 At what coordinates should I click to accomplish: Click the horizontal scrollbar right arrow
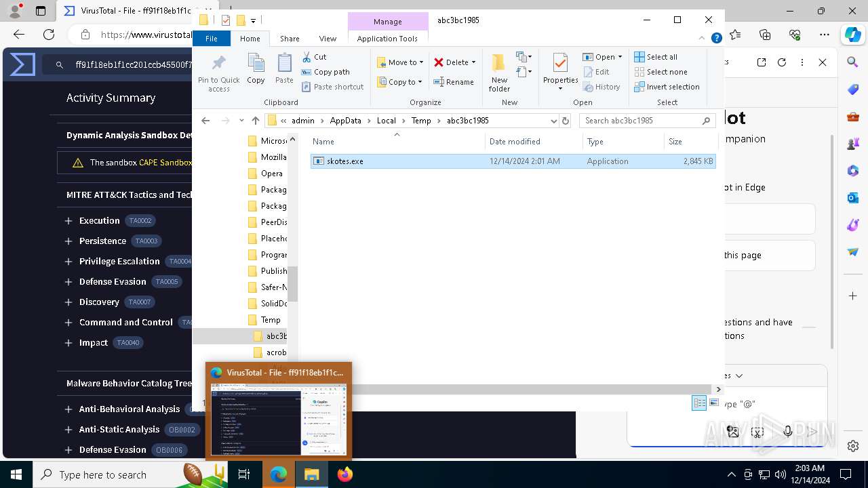(718, 389)
